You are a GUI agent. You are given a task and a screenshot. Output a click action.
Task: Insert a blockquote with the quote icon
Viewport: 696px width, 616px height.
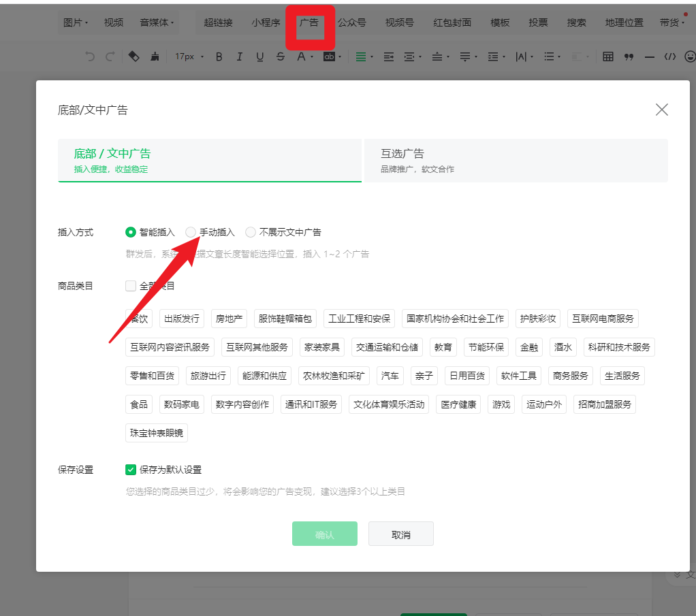click(629, 56)
